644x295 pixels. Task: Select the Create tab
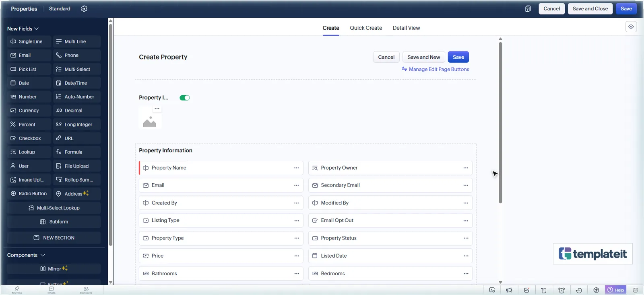pyautogui.click(x=331, y=28)
